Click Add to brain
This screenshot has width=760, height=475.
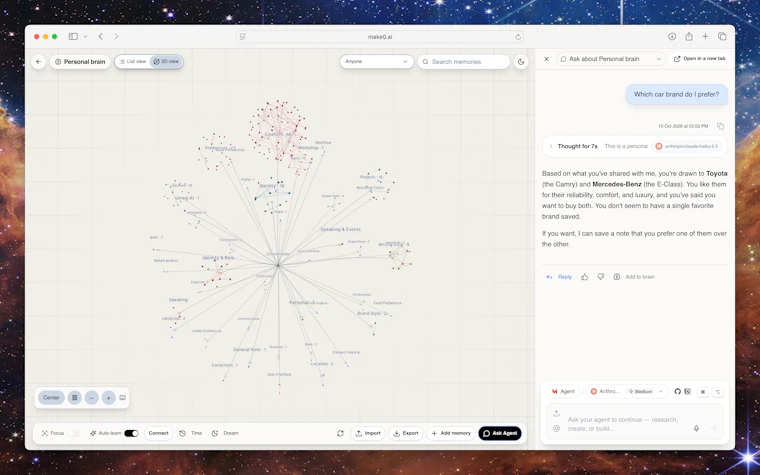click(x=634, y=277)
